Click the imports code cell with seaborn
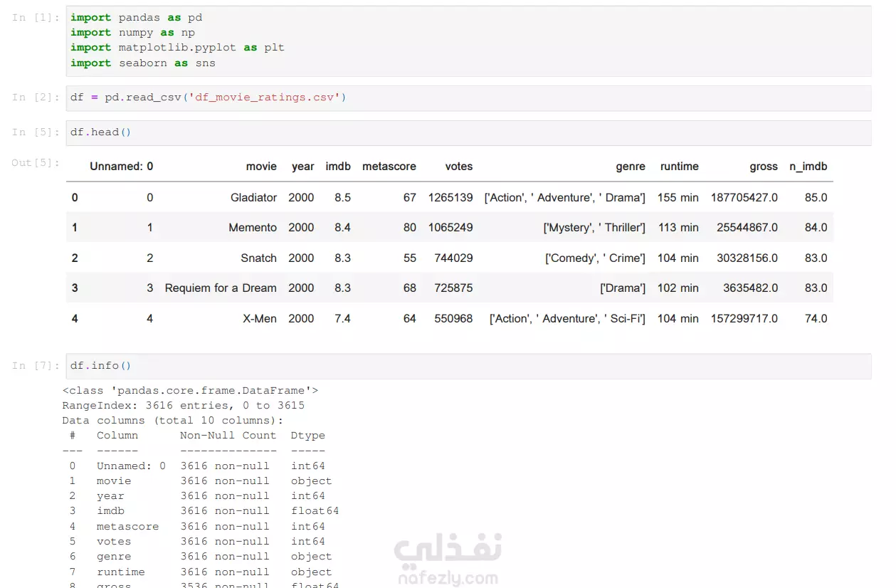 tap(468, 41)
